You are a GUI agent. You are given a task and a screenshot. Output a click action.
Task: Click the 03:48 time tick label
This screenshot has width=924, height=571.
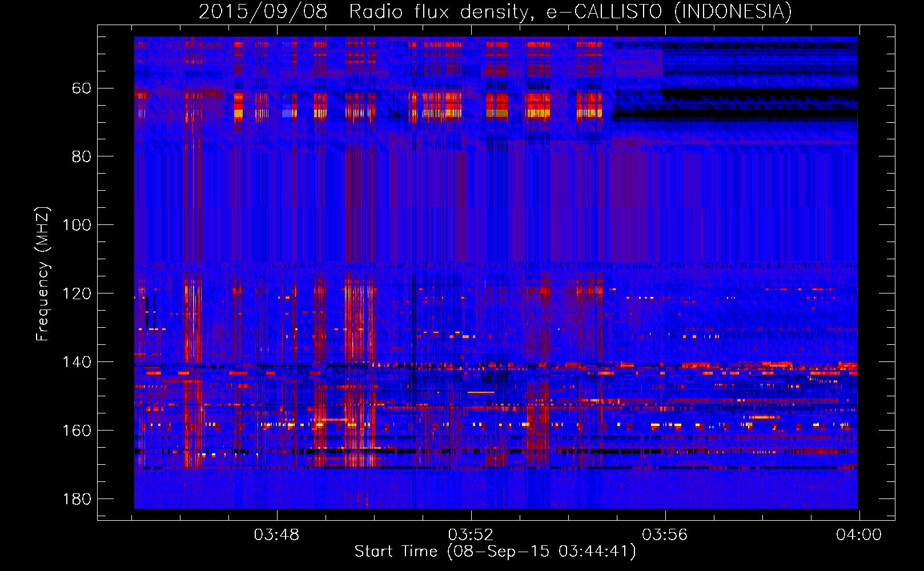(x=276, y=535)
